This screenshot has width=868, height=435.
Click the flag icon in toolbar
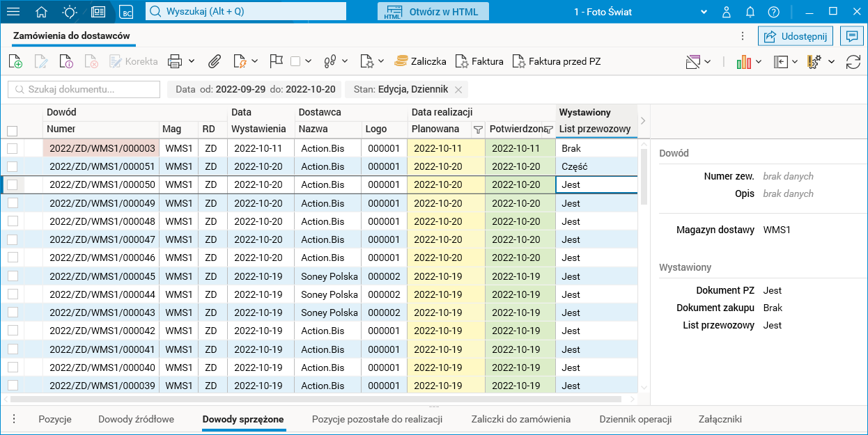[276, 61]
